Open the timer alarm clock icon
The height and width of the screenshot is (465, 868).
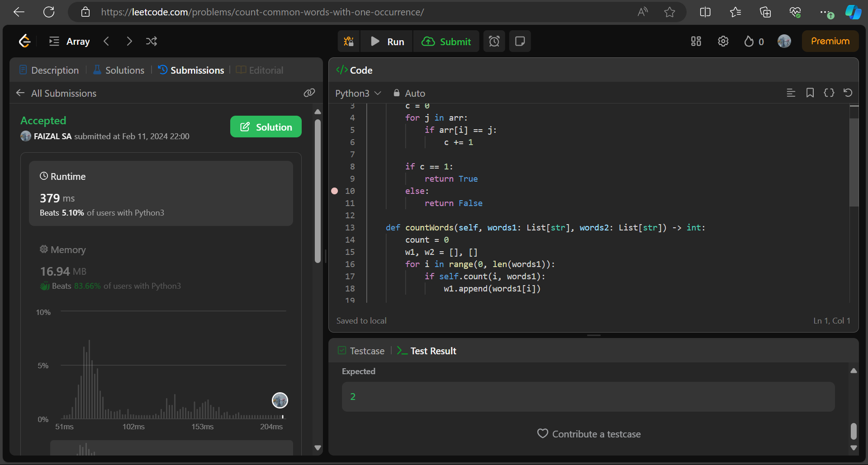click(494, 42)
